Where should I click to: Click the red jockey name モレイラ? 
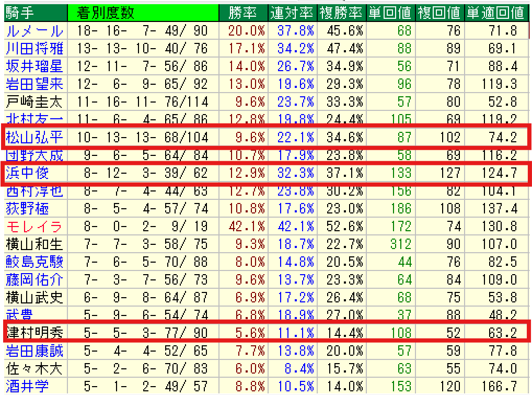(34, 227)
